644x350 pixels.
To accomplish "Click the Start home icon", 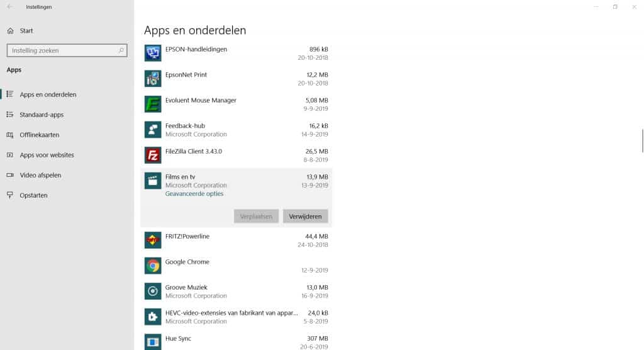I will (x=10, y=30).
